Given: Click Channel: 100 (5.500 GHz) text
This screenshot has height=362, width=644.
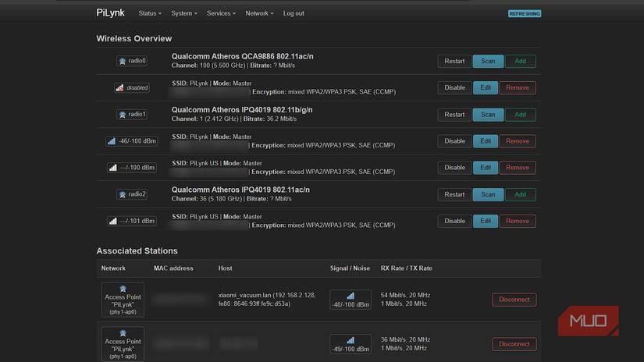Looking at the screenshot, I should tap(208, 66).
